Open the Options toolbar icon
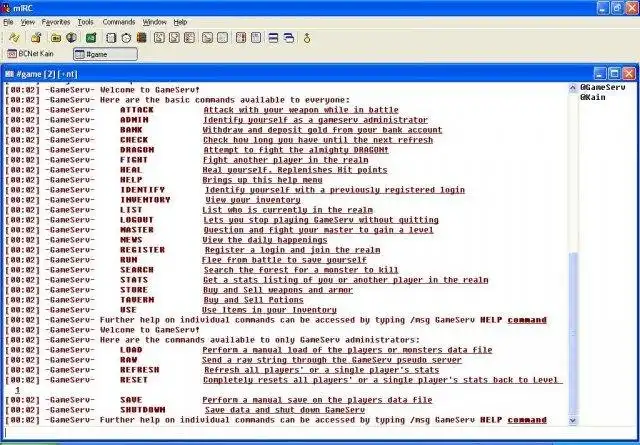This screenshot has width=640, height=445. click(36, 38)
